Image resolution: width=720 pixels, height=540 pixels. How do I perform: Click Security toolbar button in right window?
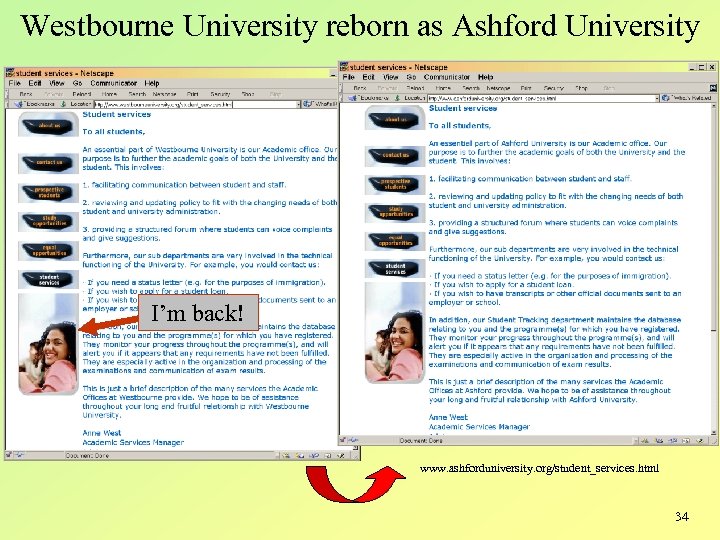553,88
